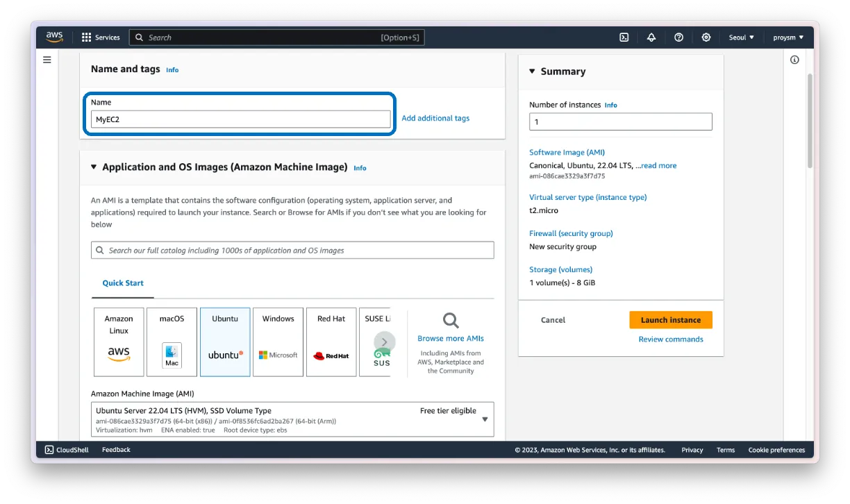Click the read more link in Summary
This screenshot has width=850, height=504.
click(x=658, y=165)
